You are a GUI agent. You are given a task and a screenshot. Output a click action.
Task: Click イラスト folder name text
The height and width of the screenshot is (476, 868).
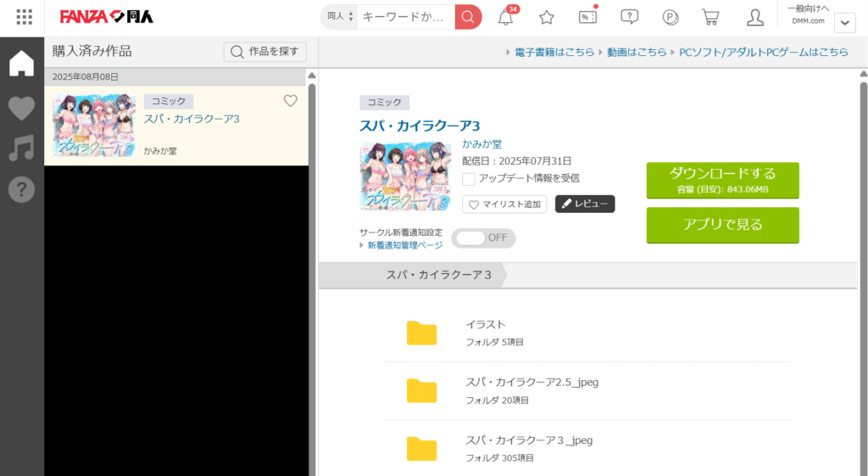coord(486,325)
